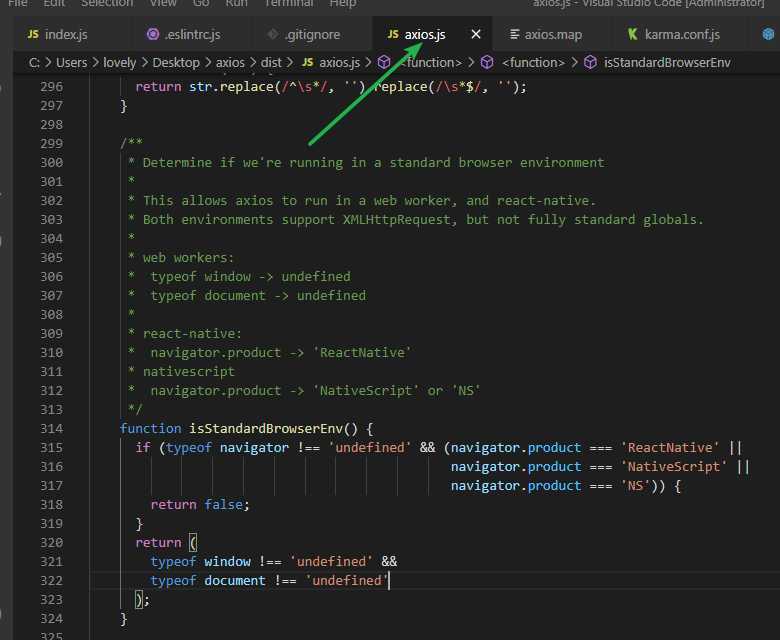Click 'isStandardBrowserEnv' function name on line 314
This screenshot has height=640, width=780.
click(266, 429)
